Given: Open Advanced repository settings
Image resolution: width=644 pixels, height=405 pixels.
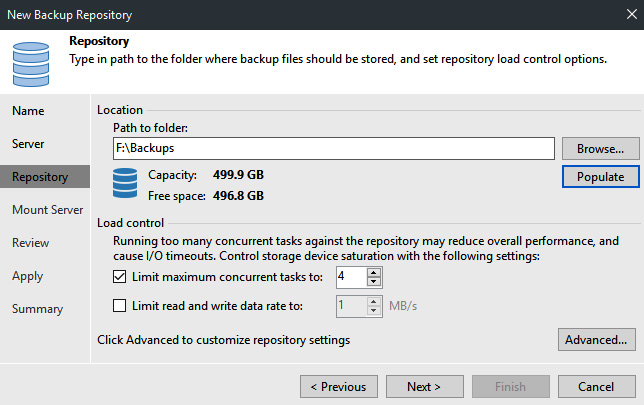Looking at the screenshot, I should [596, 340].
